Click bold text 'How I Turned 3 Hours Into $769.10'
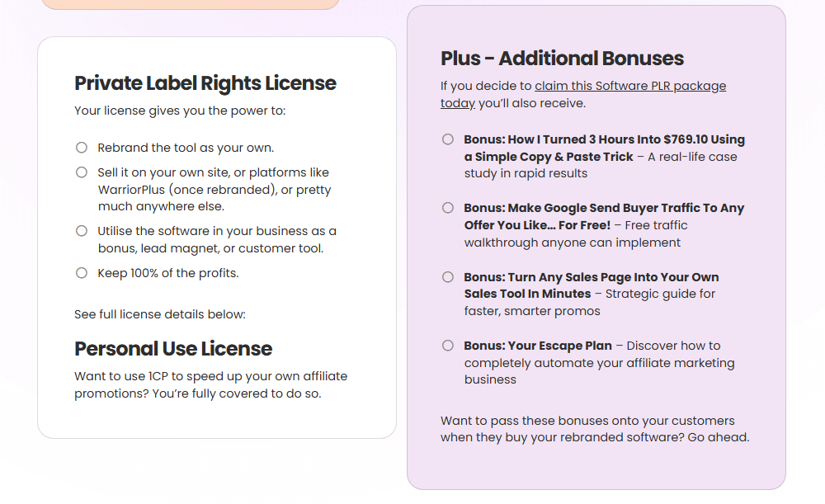825x504 pixels. [604, 148]
